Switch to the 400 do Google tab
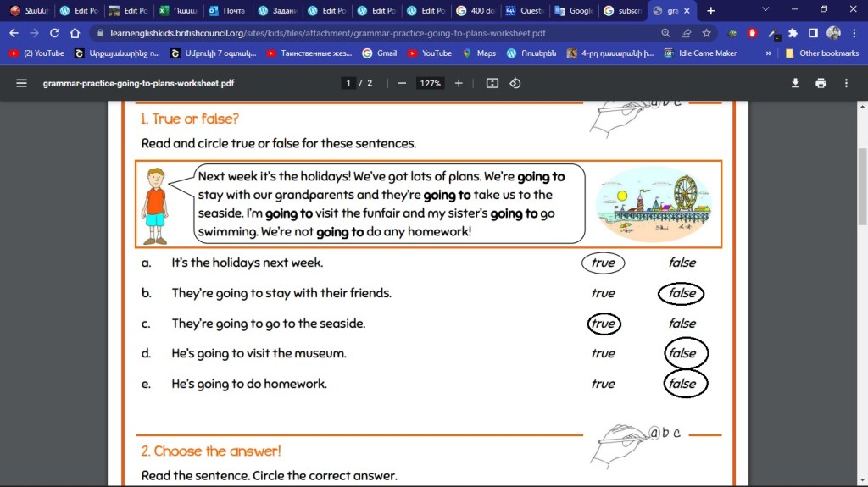Image resolution: width=868 pixels, height=487 pixels. pyautogui.click(x=474, y=11)
